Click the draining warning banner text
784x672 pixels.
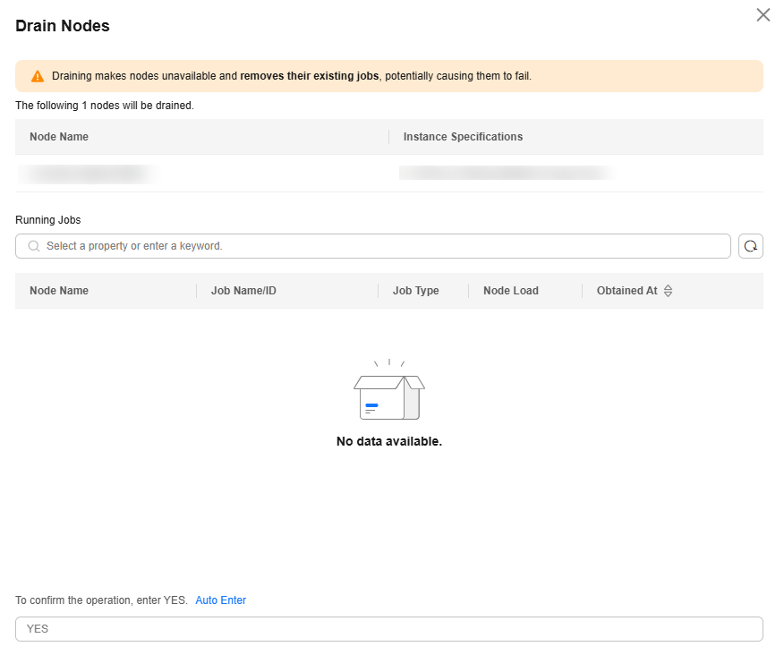291,76
